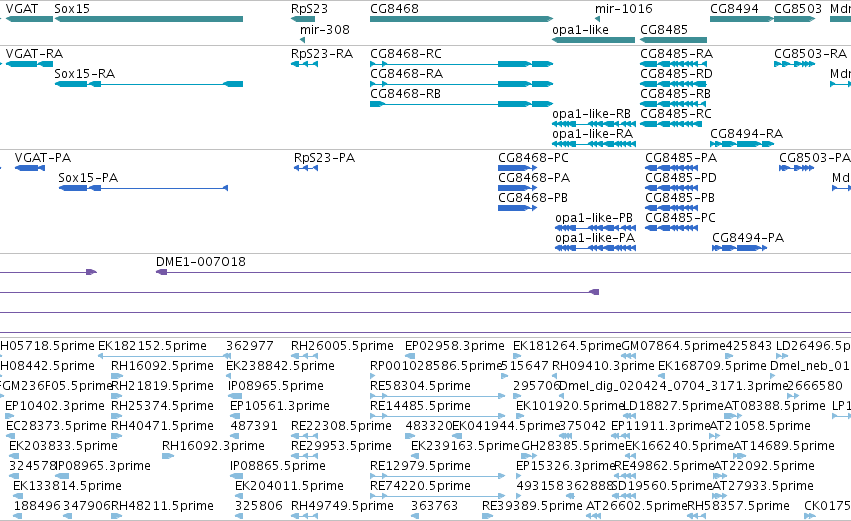Click the CG8503 gene label
The image size is (851, 521).
pos(798,9)
